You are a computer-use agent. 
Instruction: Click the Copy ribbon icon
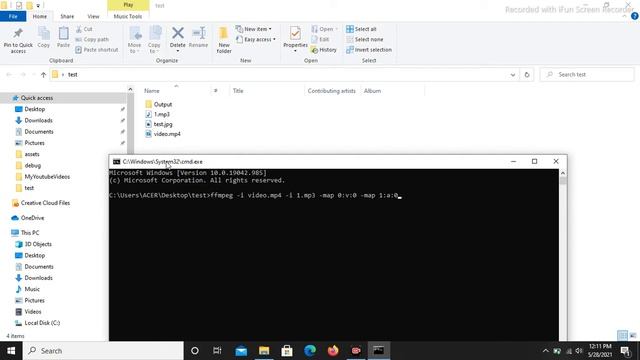tap(44, 38)
